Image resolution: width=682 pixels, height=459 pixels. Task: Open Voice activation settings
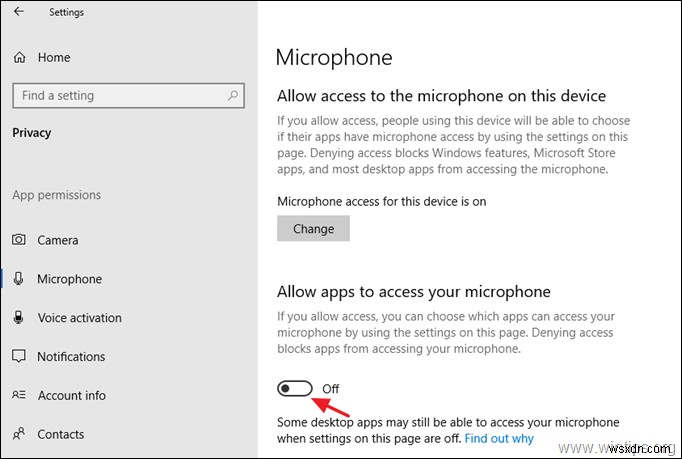[80, 318]
